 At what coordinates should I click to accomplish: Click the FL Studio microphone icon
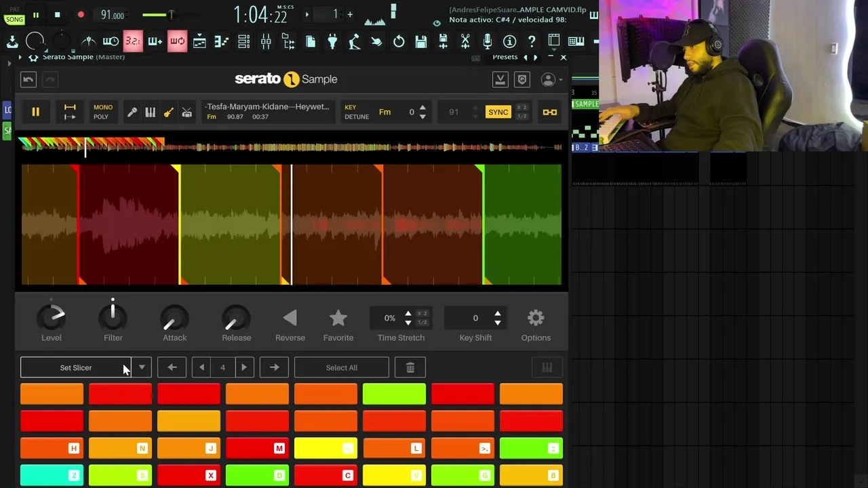pyautogui.click(x=487, y=42)
